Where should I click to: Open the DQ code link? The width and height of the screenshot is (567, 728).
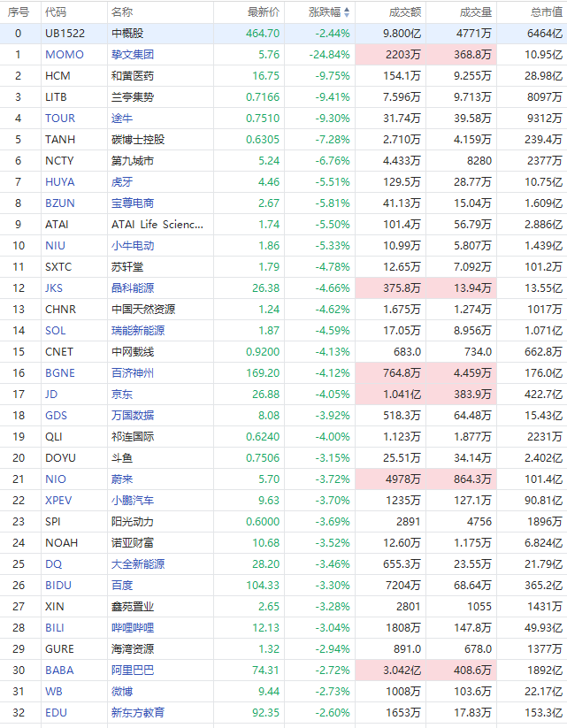click(x=53, y=564)
